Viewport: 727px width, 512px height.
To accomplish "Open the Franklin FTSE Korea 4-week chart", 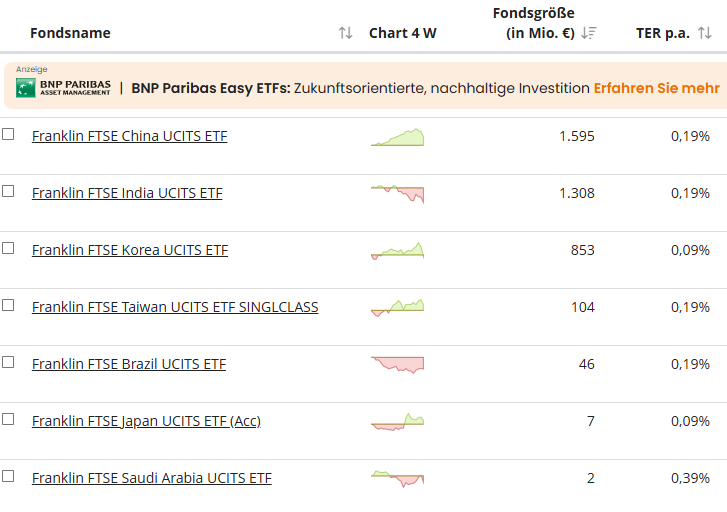I will (x=397, y=250).
